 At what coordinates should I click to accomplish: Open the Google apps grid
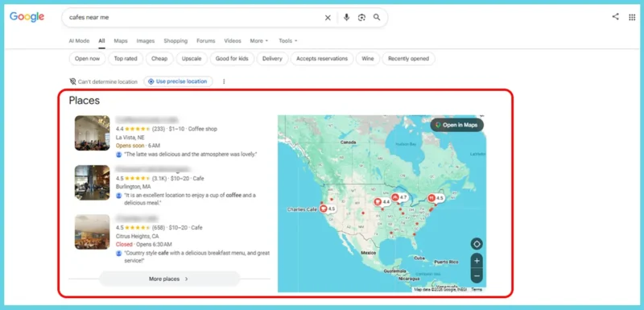[632, 17]
